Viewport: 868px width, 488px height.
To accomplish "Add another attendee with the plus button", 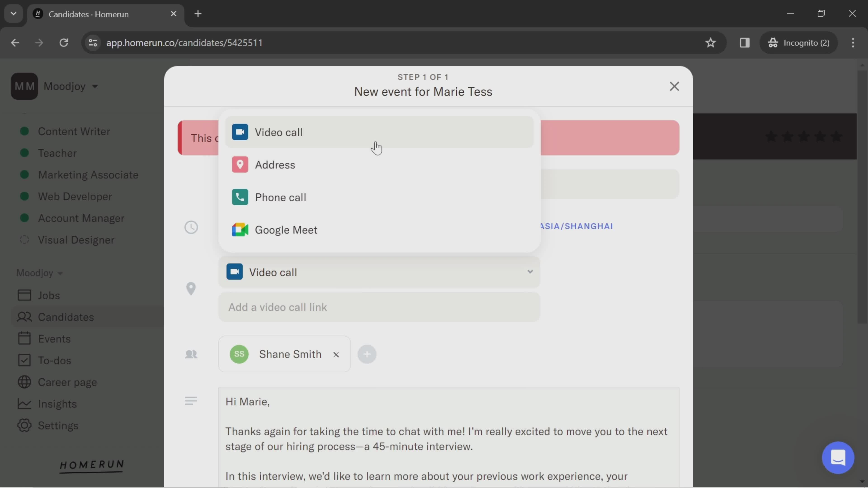I will tap(367, 354).
